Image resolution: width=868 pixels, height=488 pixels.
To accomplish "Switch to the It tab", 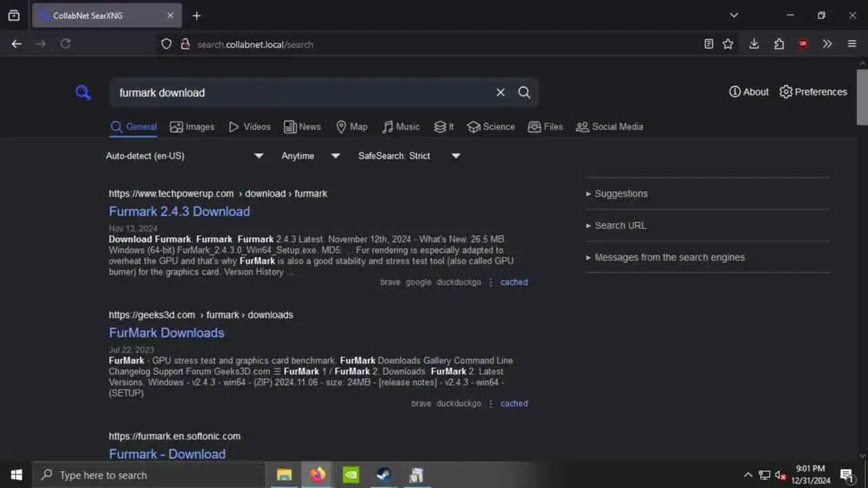I will (444, 127).
